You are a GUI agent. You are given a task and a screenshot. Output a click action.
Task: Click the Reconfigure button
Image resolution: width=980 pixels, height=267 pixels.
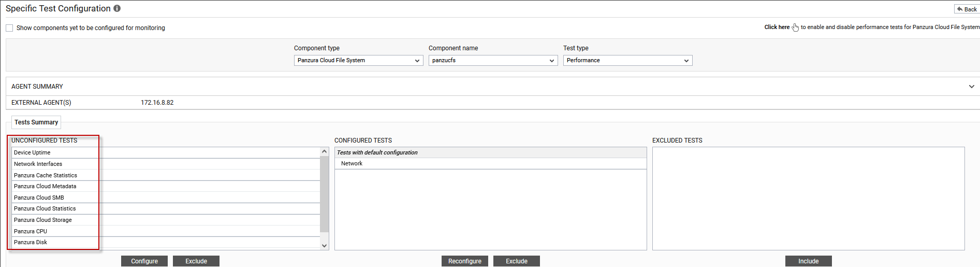pos(465,261)
